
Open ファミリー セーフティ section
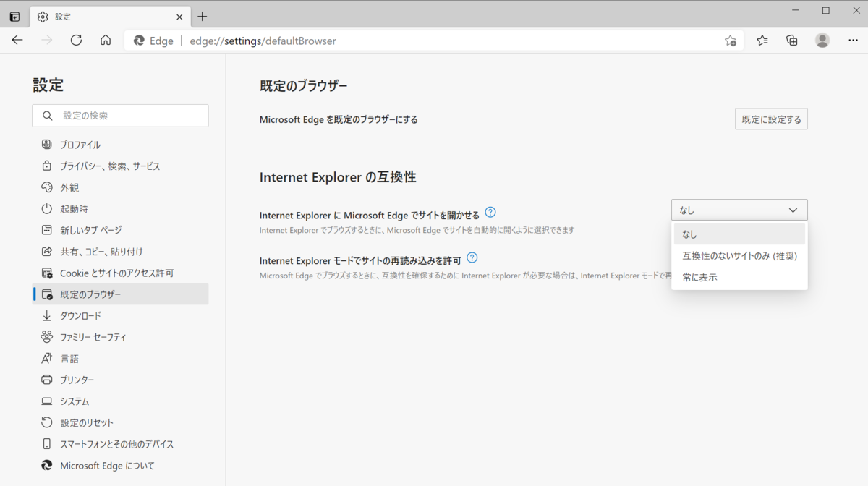[120, 337]
